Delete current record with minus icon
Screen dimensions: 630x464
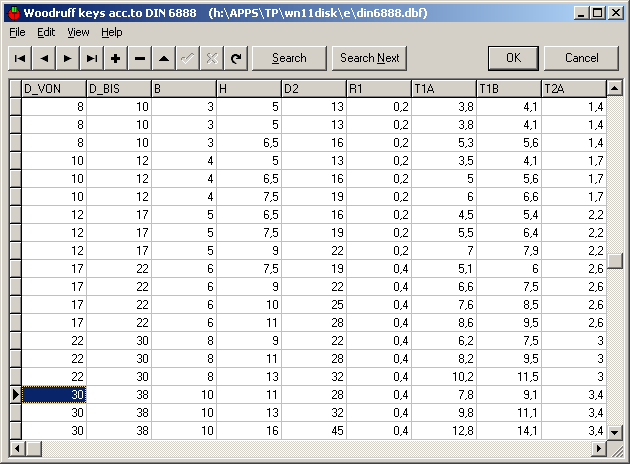click(140, 58)
